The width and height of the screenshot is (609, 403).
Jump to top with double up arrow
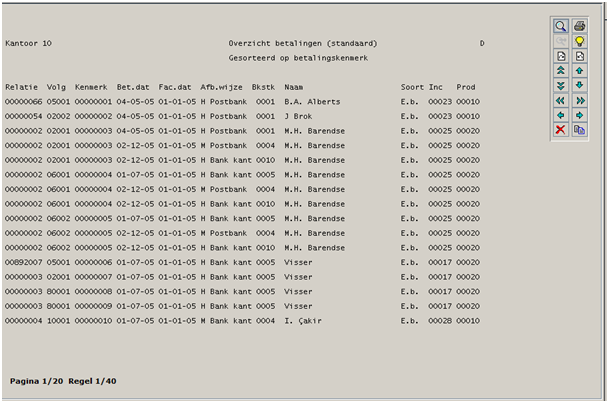(x=561, y=71)
